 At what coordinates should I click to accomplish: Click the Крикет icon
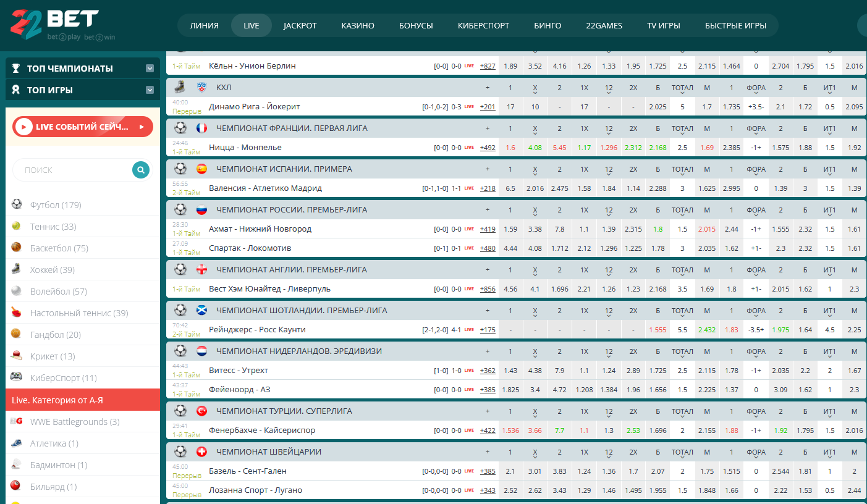point(16,356)
